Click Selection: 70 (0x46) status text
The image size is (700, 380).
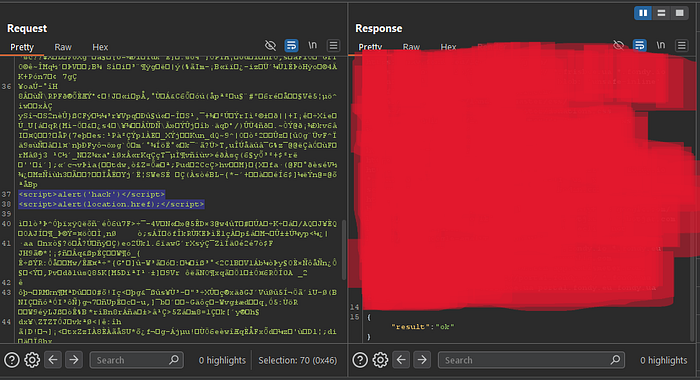(x=297, y=360)
